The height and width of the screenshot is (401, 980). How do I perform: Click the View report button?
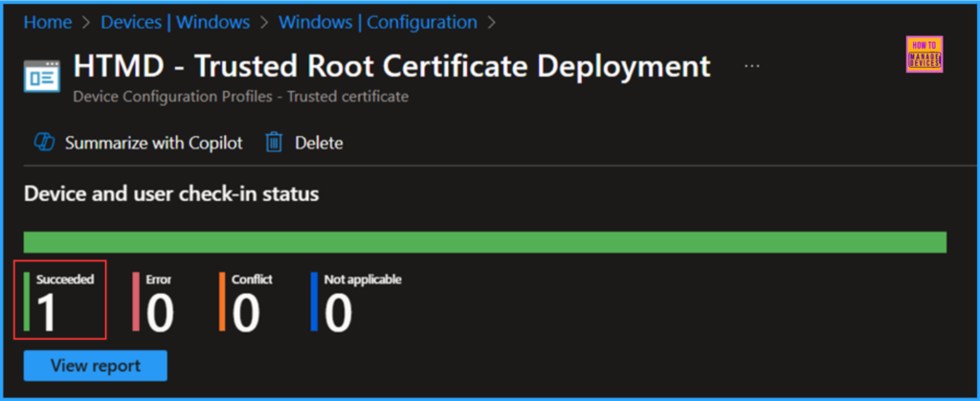coord(95,366)
